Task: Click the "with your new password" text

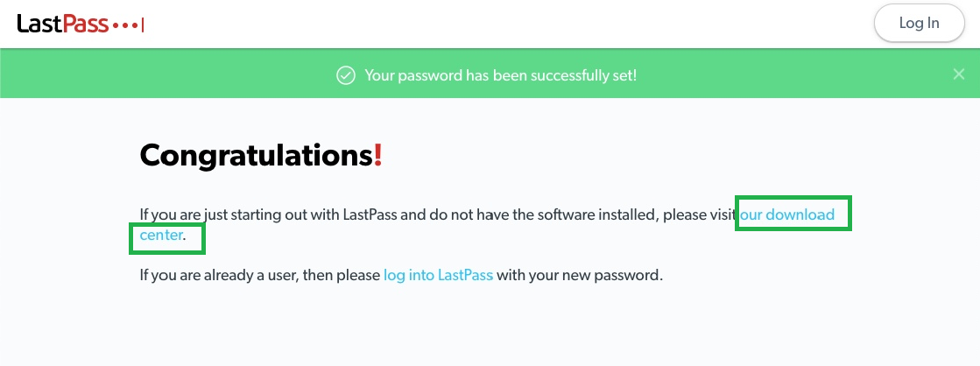Action: (x=580, y=275)
